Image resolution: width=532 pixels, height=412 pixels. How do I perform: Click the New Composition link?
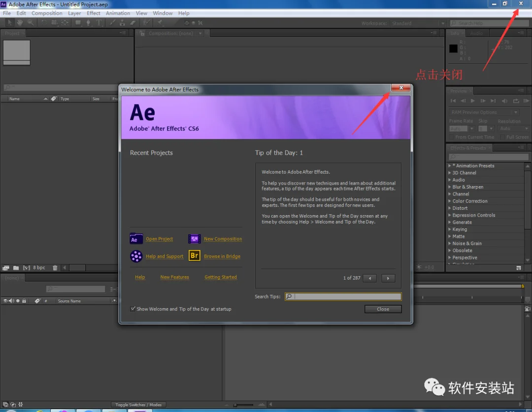223,239
